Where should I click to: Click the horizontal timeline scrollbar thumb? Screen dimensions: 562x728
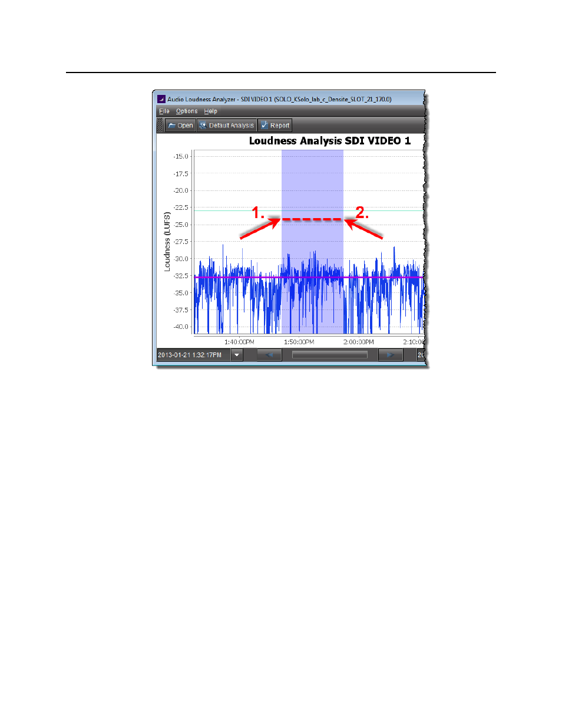tap(330, 355)
